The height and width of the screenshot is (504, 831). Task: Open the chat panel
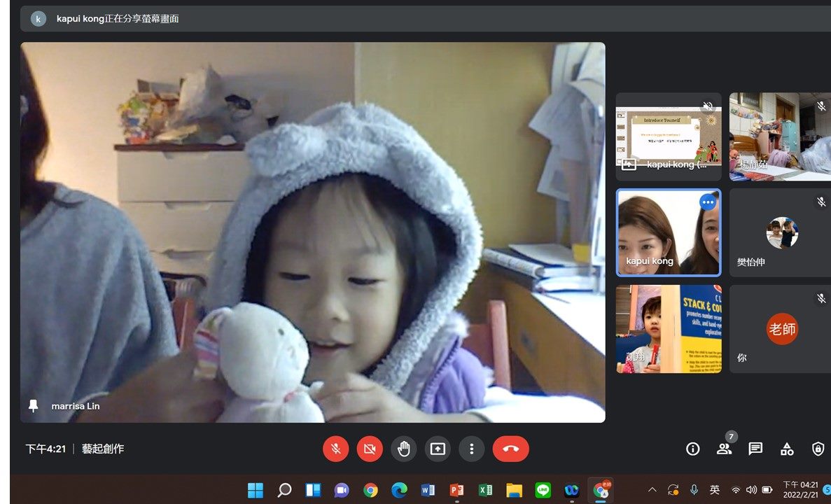(x=755, y=449)
